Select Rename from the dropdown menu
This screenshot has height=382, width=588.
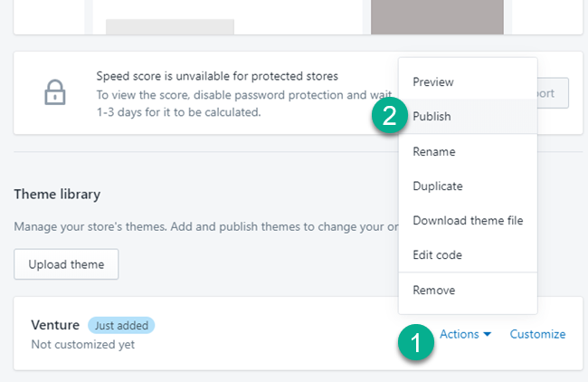point(433,152)
